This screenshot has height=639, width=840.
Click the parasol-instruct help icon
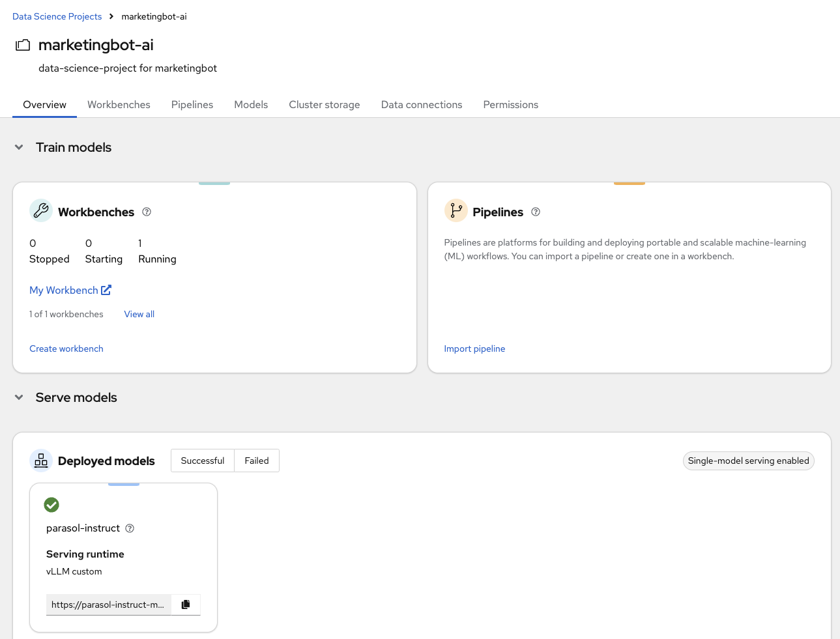tap(130, 528)
